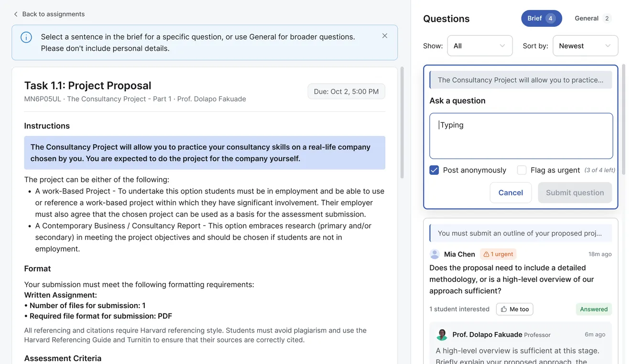Viewport: 631px width, 364px height.
Task: Go back to assignments
Action: click(x=49, y=14)
